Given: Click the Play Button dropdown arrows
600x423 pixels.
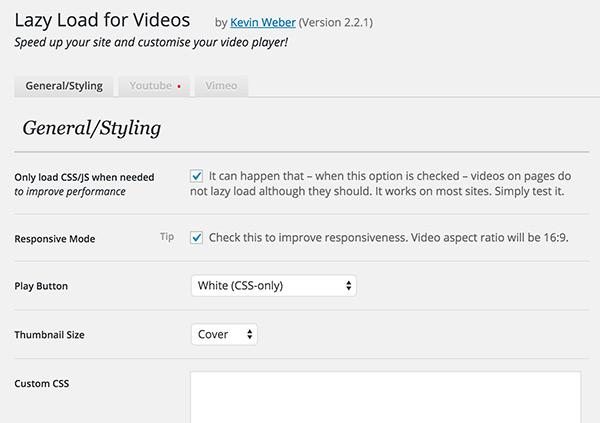Looking at the screenshot, I should (348, 286).
